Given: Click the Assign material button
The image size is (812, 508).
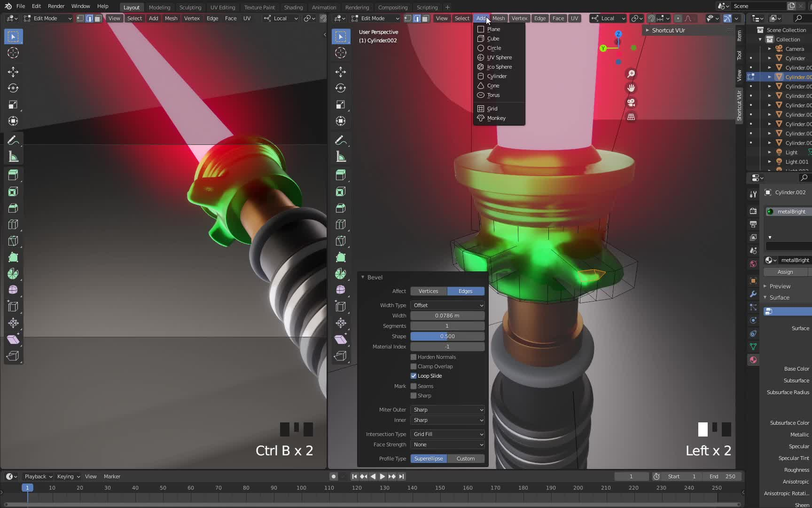Looking at the screenshot, I should click(786, 272).
